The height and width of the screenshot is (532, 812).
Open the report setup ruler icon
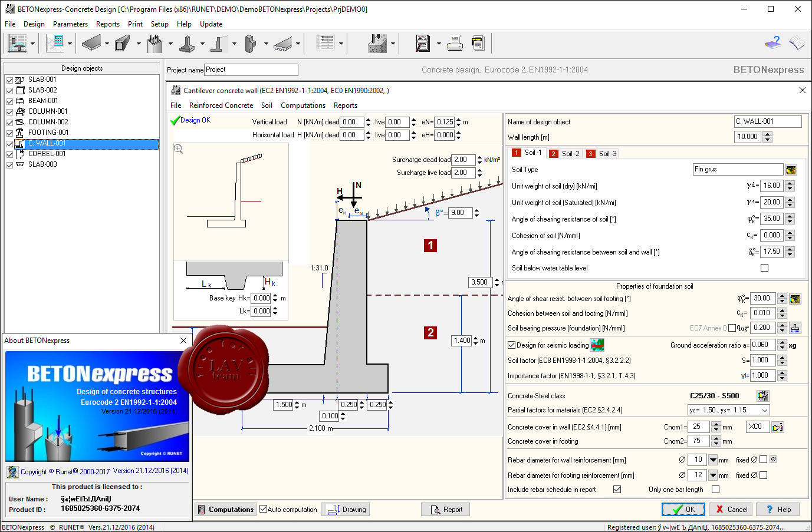[478, 43]
